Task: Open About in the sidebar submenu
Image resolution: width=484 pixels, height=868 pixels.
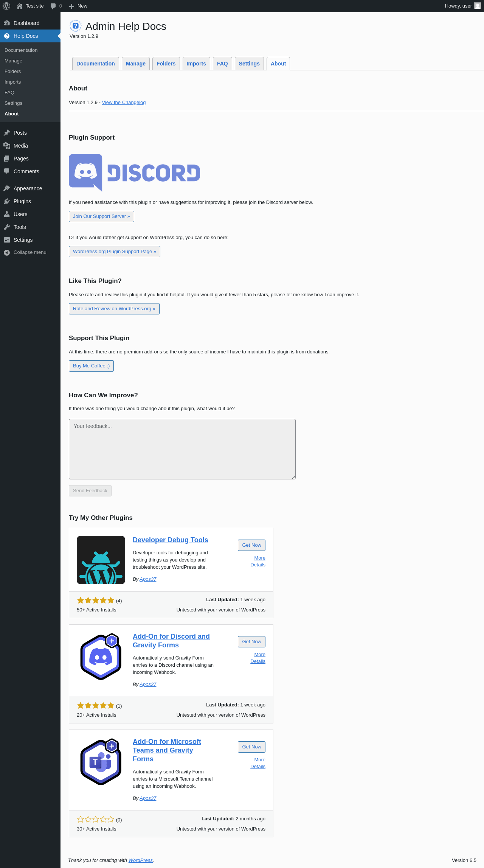Action: pos(12,114)
